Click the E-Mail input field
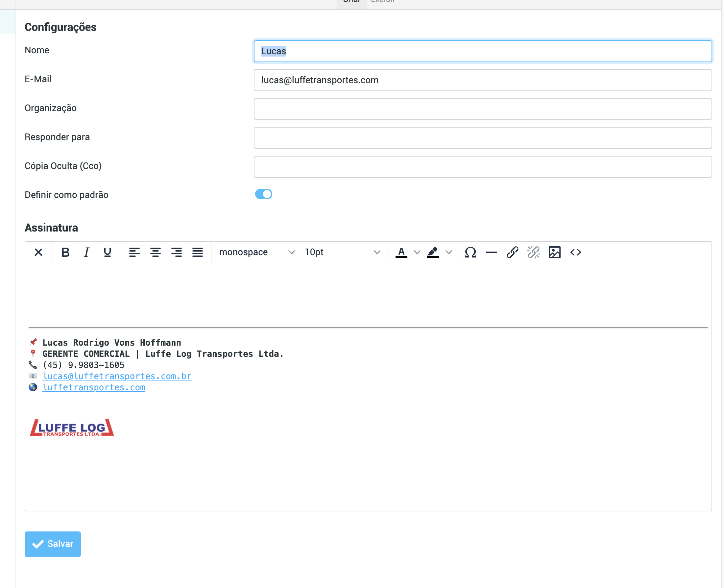The height and width of the screenshot is (588, 724). point(483,80)
